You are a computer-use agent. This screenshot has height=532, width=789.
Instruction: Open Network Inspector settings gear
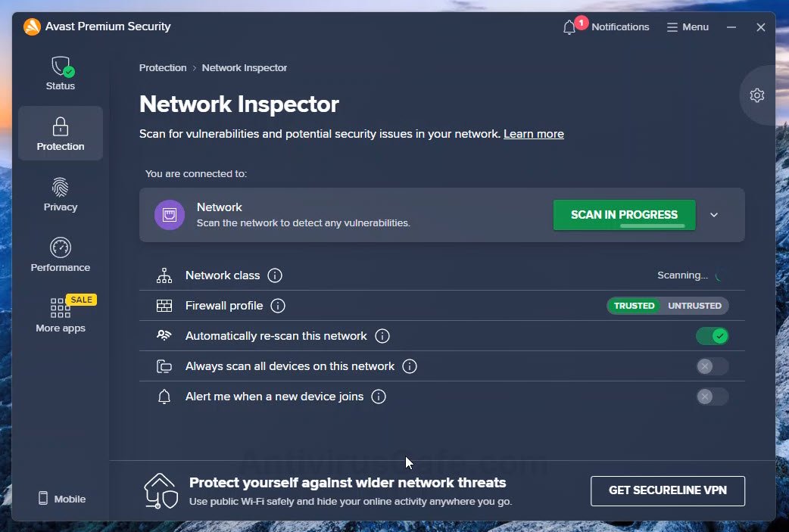point(756,95)
